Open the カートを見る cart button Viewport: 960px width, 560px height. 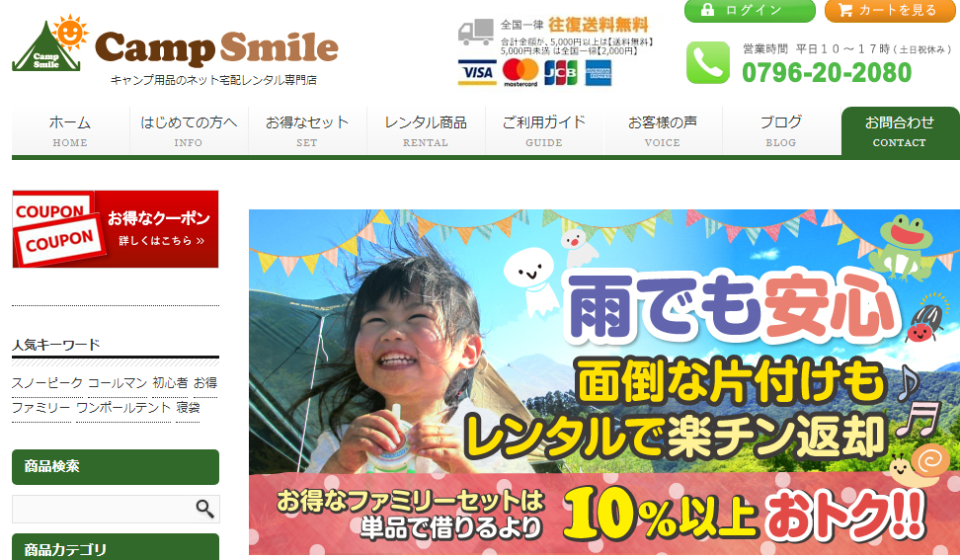click(x=890, y=11)
